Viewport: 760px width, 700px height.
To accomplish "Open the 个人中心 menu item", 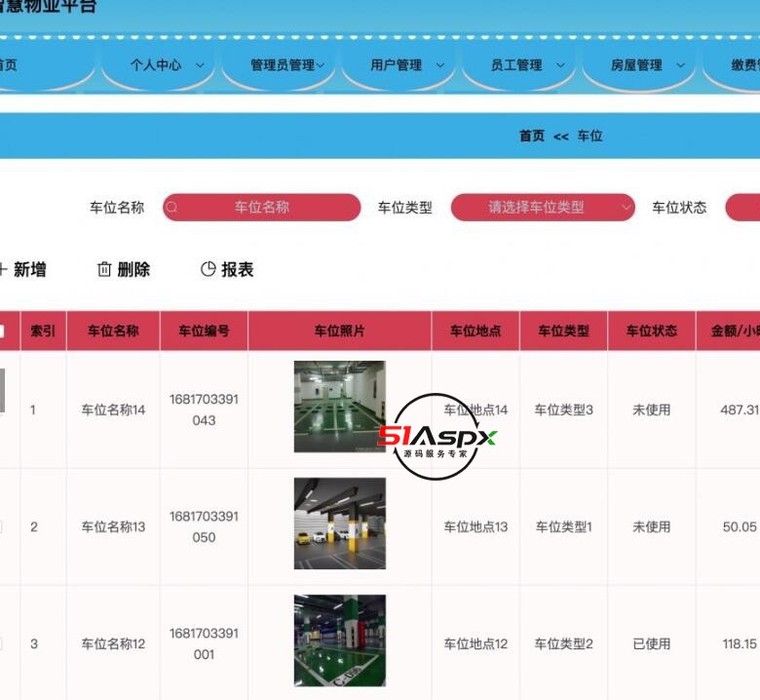I will [x=156, y=65].
